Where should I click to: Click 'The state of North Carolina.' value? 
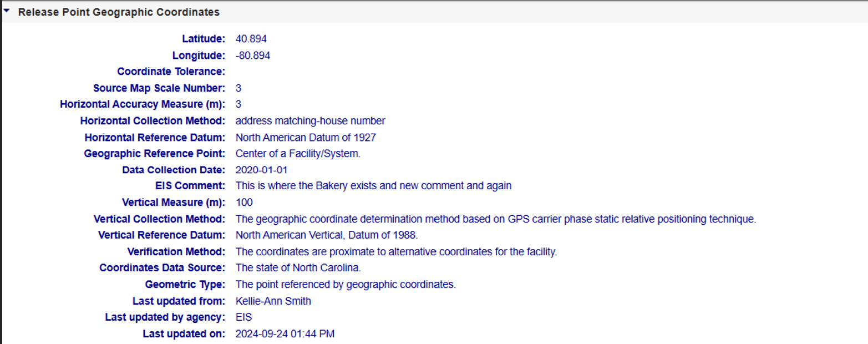point(298,268)
